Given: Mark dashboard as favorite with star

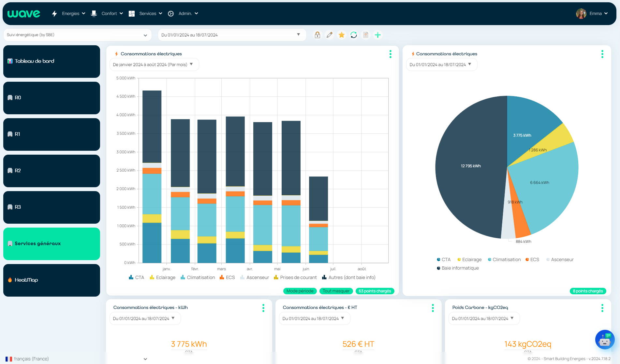Looking at the screenshot, I should (x=342, y=35).
